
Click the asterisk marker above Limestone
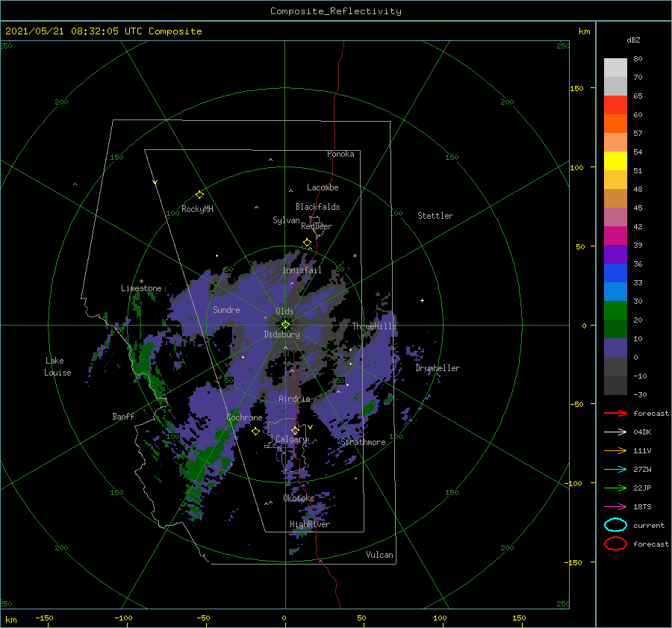[x=141, y=282]
